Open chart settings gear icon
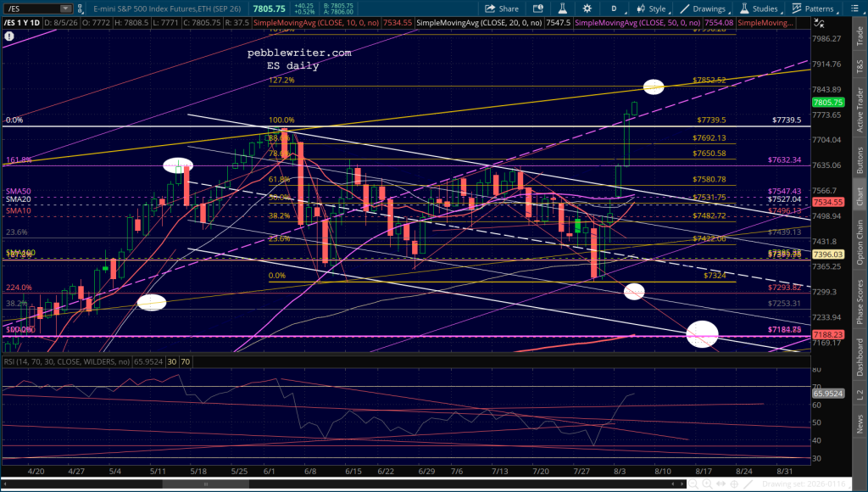 pyautogui.click(x=587, y=8)
